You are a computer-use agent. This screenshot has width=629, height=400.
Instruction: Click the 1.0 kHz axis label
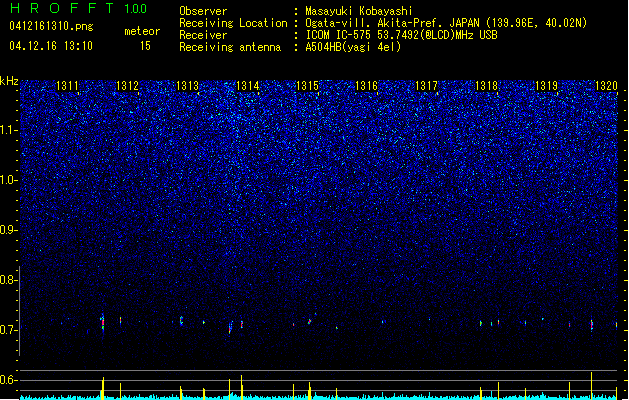coord(9,180)
